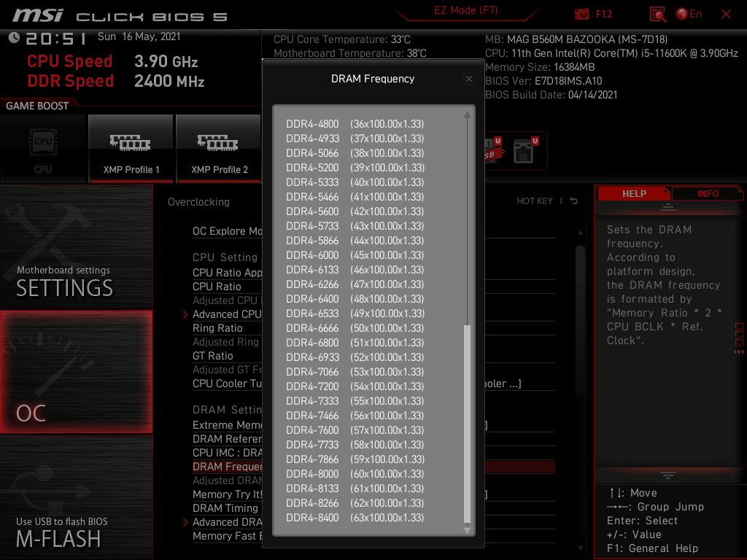Image resolution: width=747 pixels, height=560 pixels.
Task: Change language via the En globe icon
Action: (689, 15)
